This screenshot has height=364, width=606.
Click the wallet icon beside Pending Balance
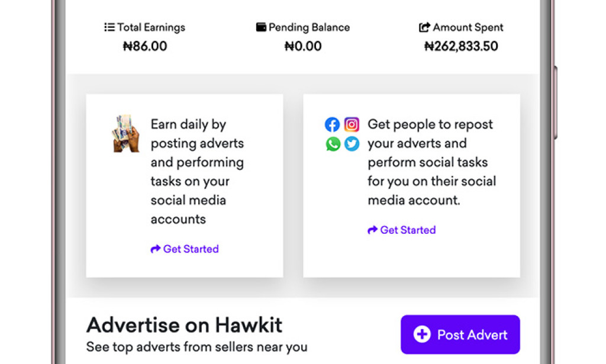tap(260, 27)
